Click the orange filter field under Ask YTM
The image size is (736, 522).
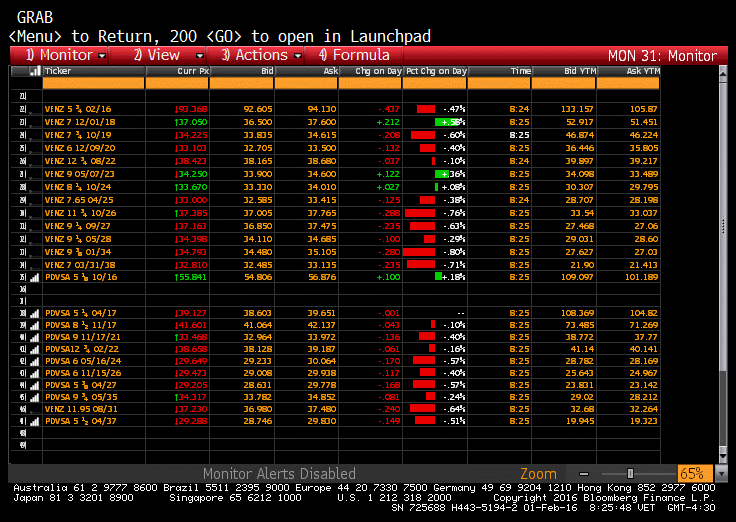pyautogui.click(x=629, y=83)
